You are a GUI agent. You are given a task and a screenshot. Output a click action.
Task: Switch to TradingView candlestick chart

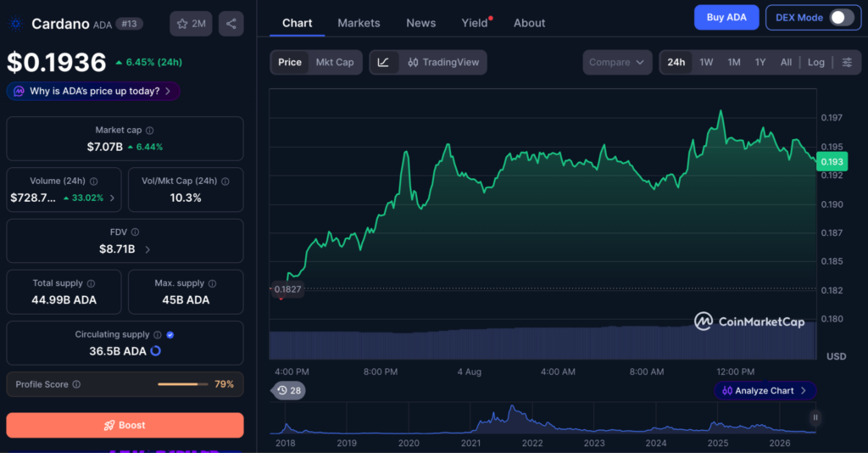[443, 62]
